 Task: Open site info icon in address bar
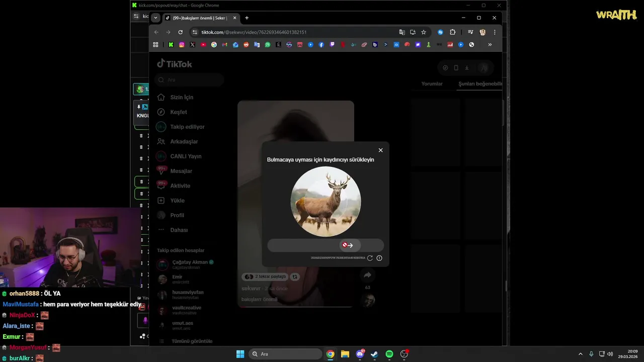pyautogui.click(x=195, y=32)
